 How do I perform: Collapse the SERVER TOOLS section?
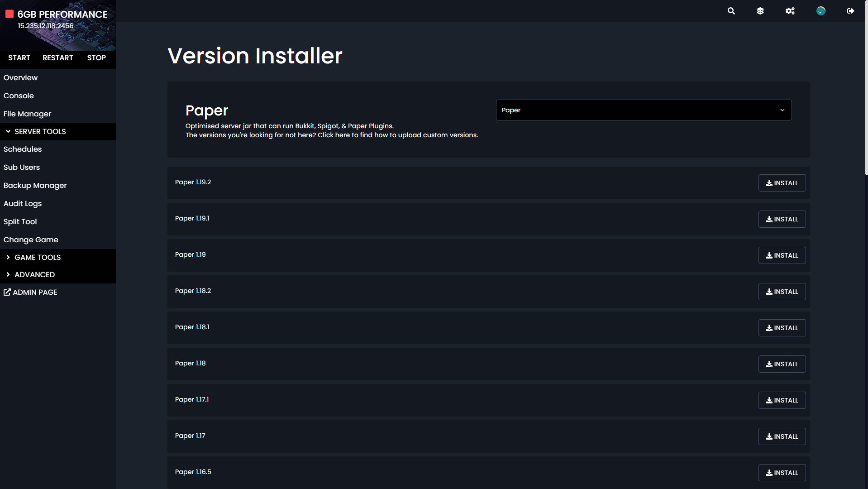point(58,131)
